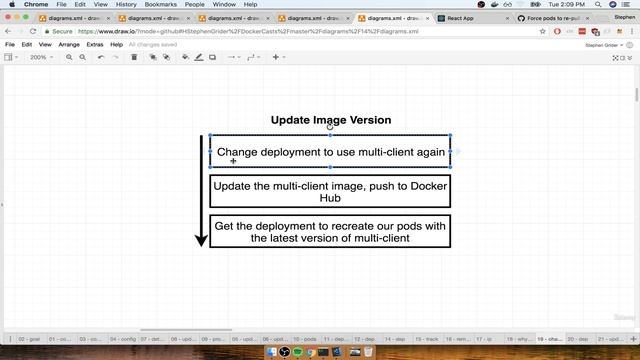Open the 04 - config page tab
The width and height of the screenshot is (640, 360).
pos(123,339)
